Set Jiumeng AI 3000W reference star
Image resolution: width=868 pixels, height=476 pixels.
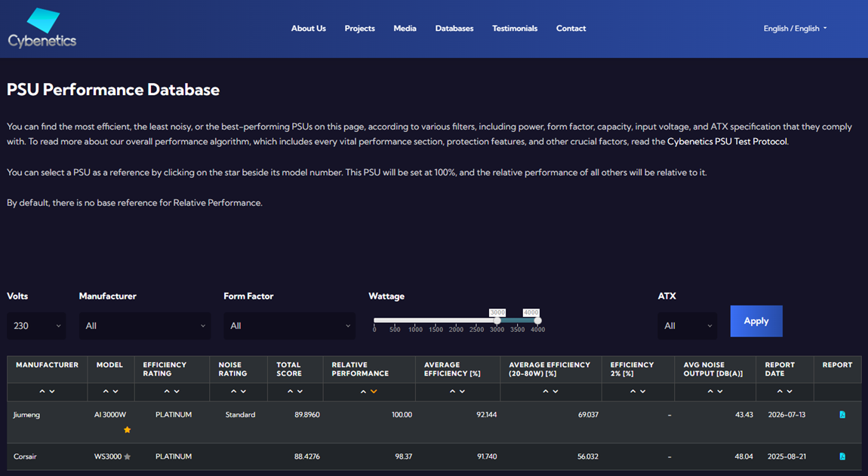128,429
